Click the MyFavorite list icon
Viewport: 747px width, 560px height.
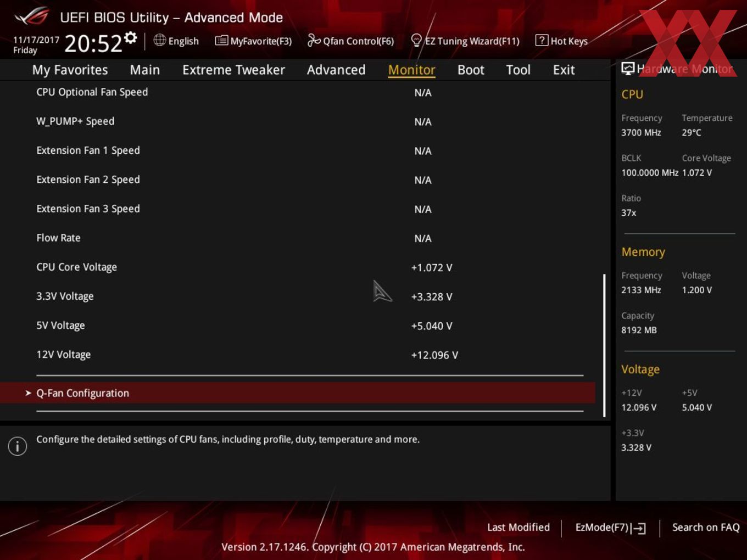(x=221, y=40)
